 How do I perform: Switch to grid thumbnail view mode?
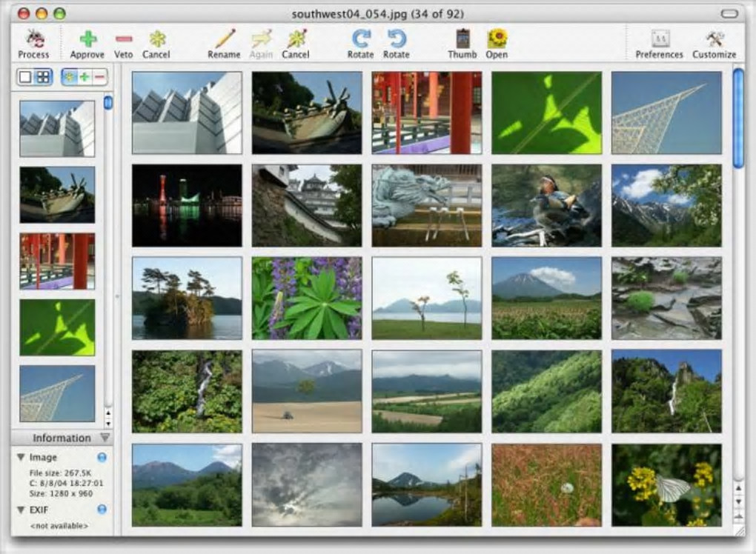tap(43, 76)
